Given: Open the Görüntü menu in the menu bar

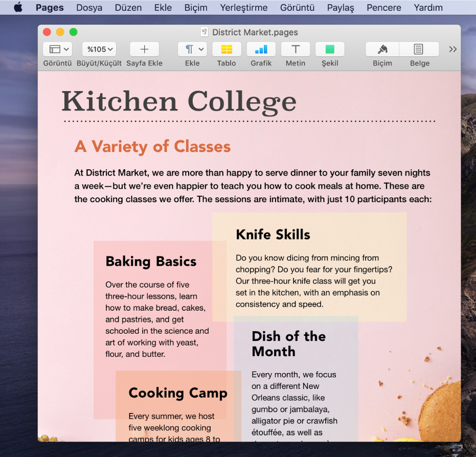Looking at the screenshot, I should 297,7.
